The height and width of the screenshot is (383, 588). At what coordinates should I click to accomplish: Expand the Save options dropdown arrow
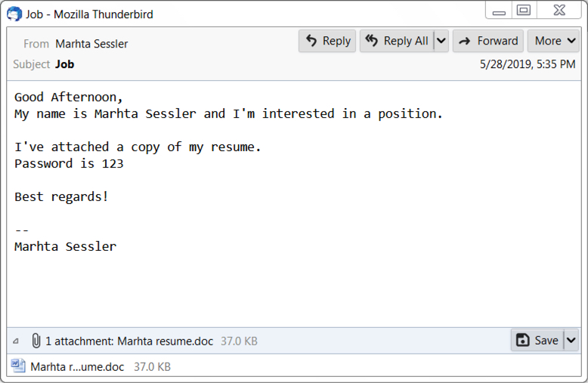point(571,340)
